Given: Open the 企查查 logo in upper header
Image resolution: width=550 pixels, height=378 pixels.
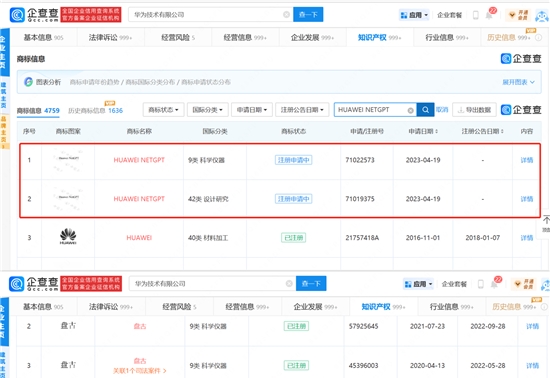Looking at the screenshot, I should click(34, 15).
